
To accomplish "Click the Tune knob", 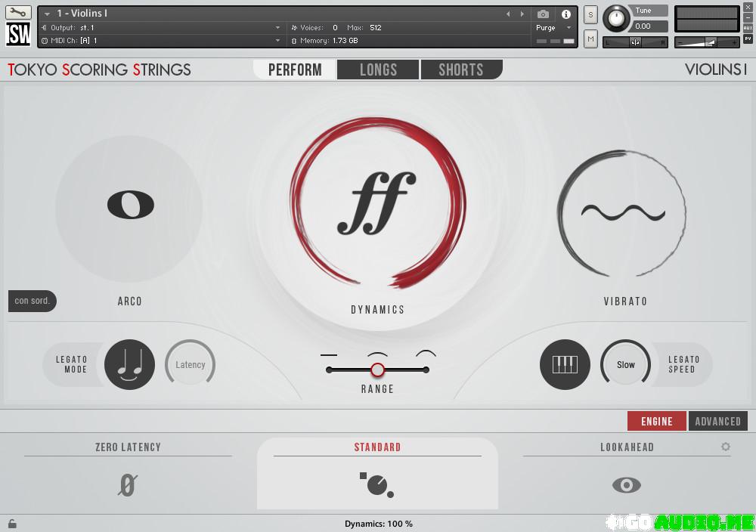I will click(615, 19).
